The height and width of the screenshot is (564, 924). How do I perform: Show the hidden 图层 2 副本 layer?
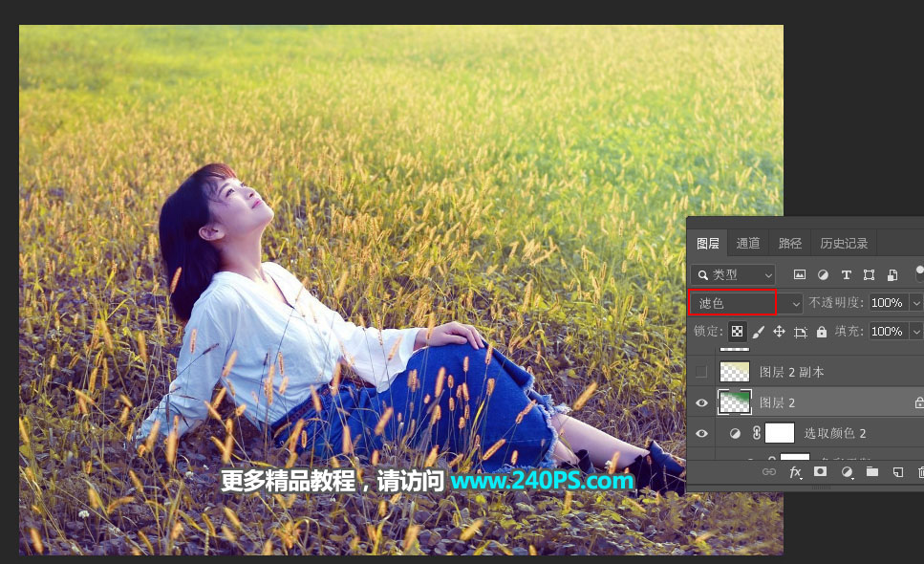tap(701, 372)
